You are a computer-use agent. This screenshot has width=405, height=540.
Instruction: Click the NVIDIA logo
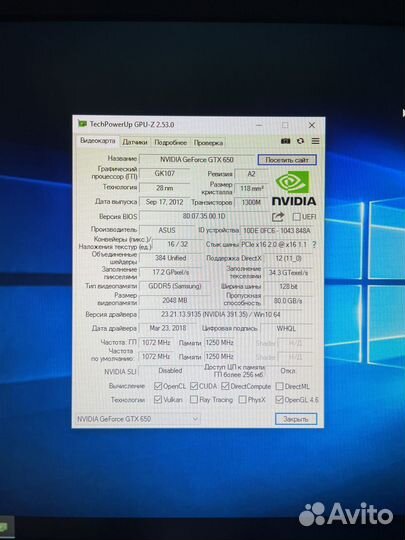coord(294,189)
